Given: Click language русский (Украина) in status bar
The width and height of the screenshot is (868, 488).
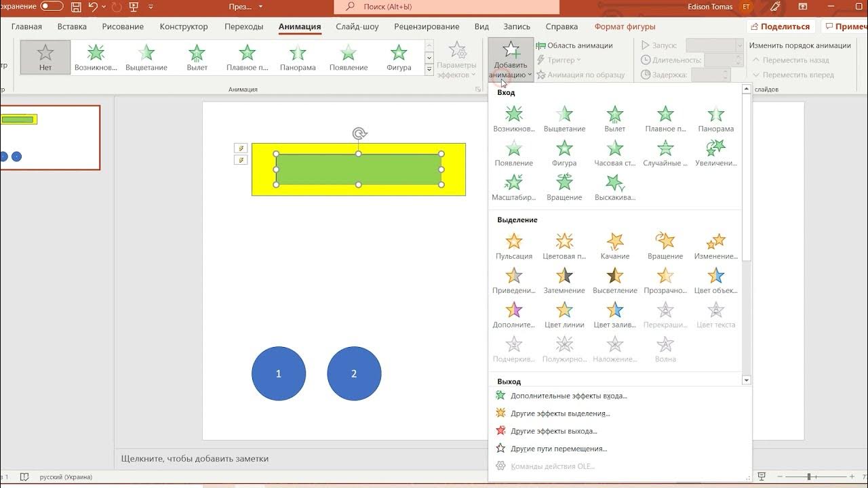Looking at the screenshot, I should coord(66,477).
